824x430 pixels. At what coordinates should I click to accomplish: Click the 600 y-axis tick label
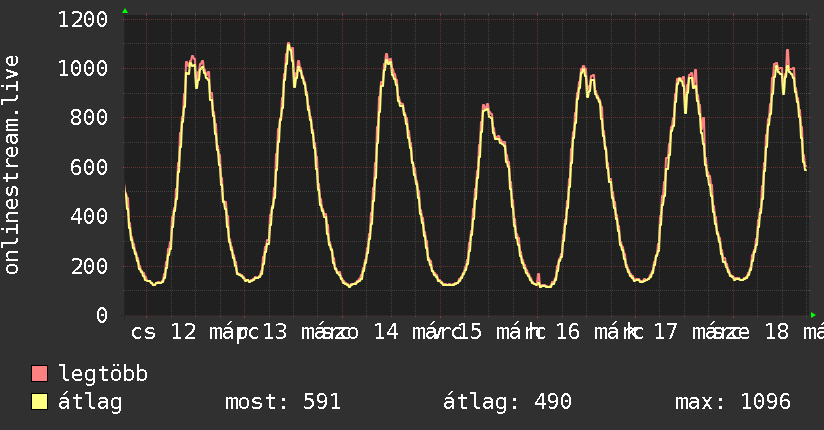(88, 167)
